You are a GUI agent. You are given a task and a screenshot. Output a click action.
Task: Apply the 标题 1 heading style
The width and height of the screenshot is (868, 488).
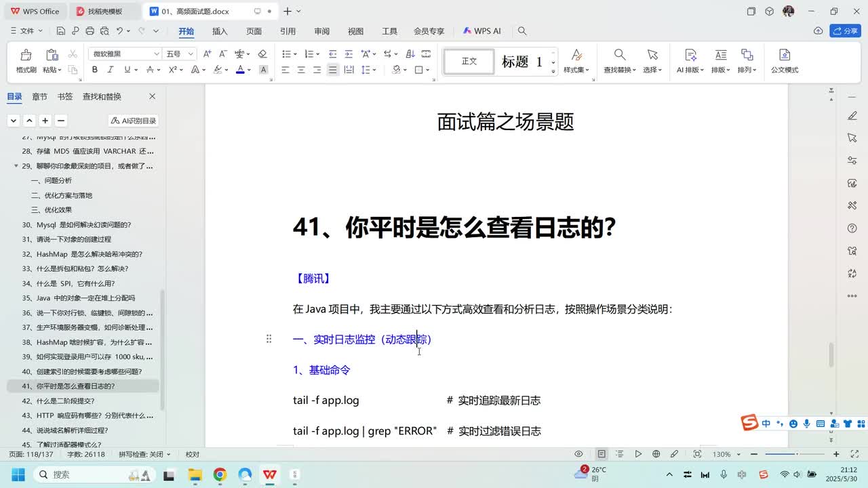coord(521,62)
